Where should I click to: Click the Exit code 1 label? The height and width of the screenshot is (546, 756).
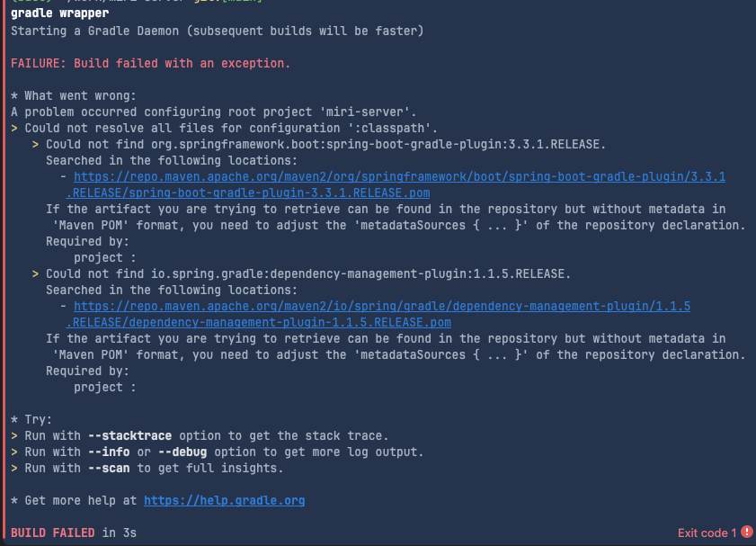coord(707,533)
